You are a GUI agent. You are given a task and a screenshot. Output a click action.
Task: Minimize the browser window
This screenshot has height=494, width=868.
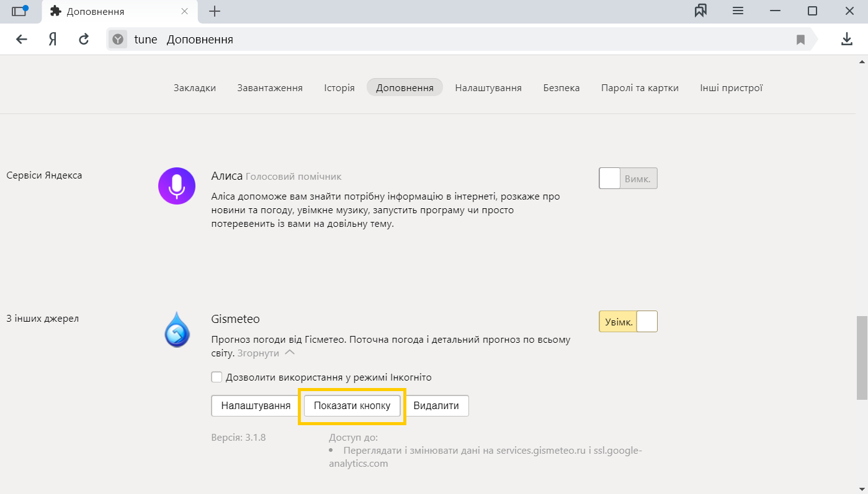tap(774, 11)
